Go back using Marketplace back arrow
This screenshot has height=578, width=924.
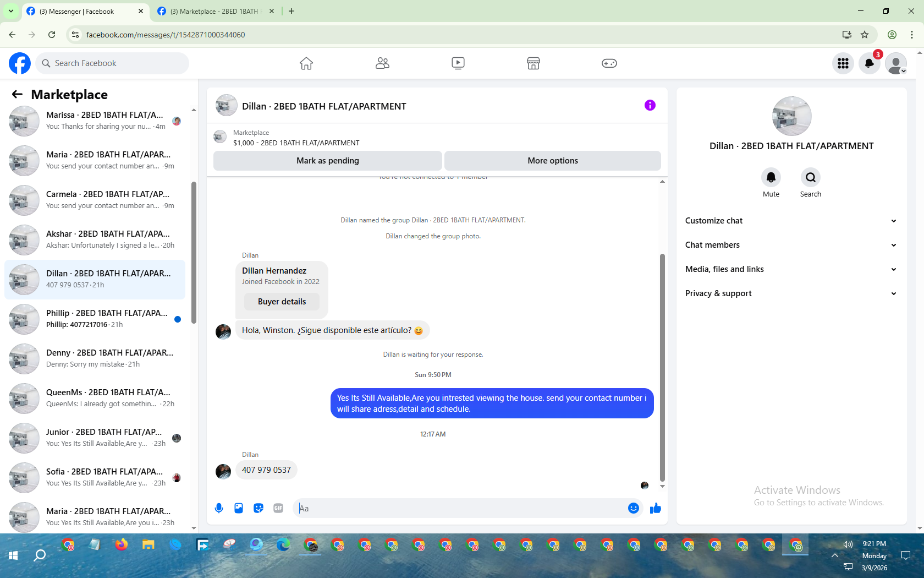17,95
